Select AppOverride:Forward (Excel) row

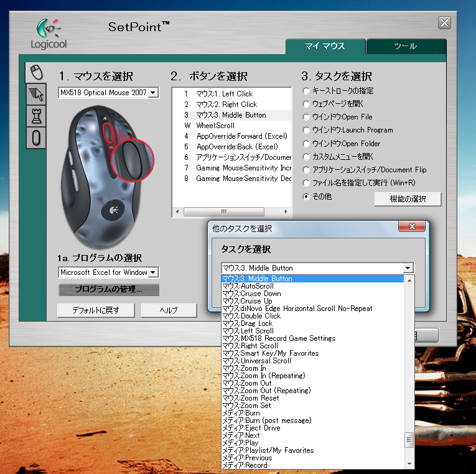[x=231, y=136]
